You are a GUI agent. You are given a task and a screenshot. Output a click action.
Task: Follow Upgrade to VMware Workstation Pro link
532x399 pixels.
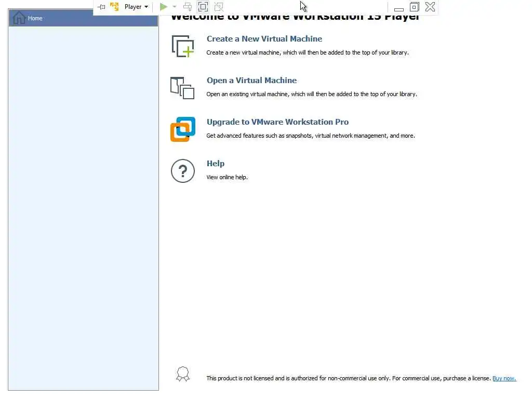pyautogui.click(x=277, y=122)
